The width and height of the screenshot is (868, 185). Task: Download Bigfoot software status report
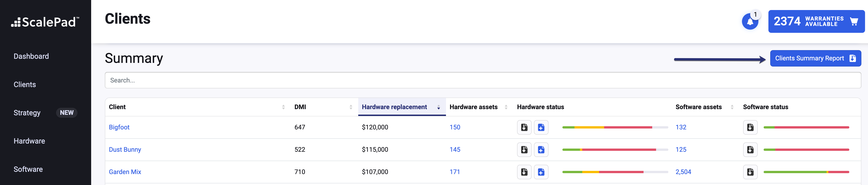pyautogui.click(x=750, y=127)
